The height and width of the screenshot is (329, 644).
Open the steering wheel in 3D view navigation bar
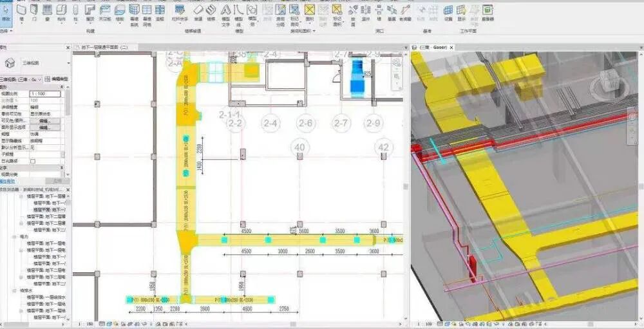(633, 117)
